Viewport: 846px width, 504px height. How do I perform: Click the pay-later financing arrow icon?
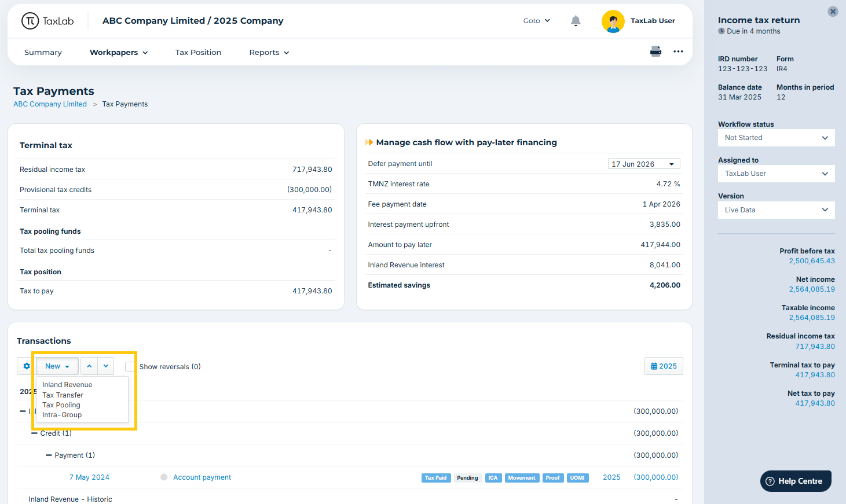369,142
